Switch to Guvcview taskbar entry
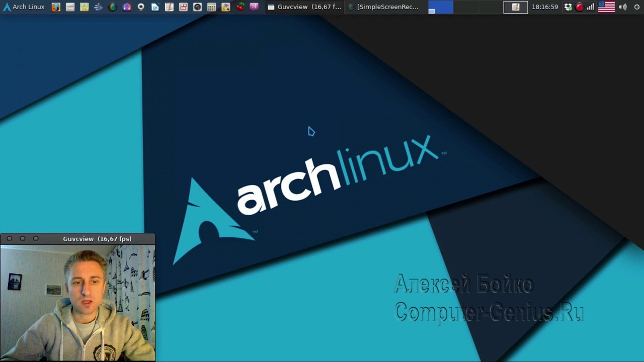The image size is (644, 362). click(305, 7)
